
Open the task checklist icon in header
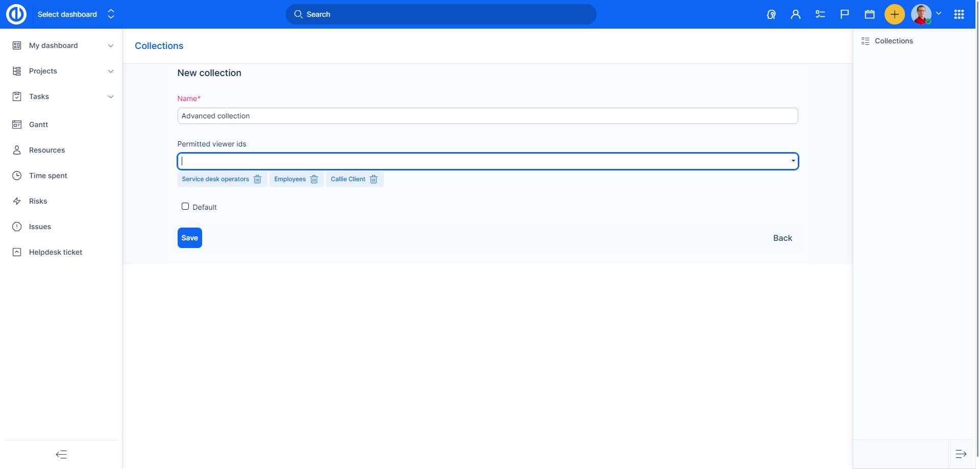pos(820,14)
